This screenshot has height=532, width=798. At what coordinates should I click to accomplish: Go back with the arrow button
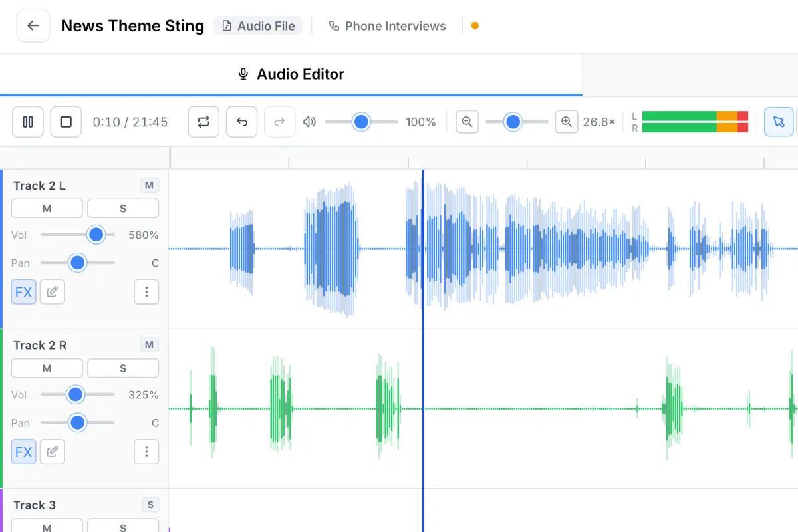33,26
